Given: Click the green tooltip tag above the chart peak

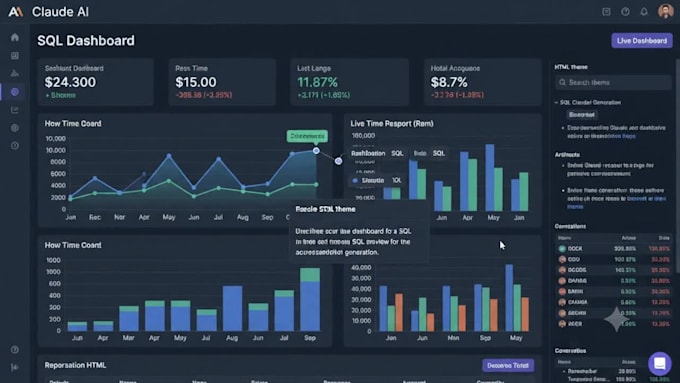Looking at the screenshot, I should click(x=307, y=136).
